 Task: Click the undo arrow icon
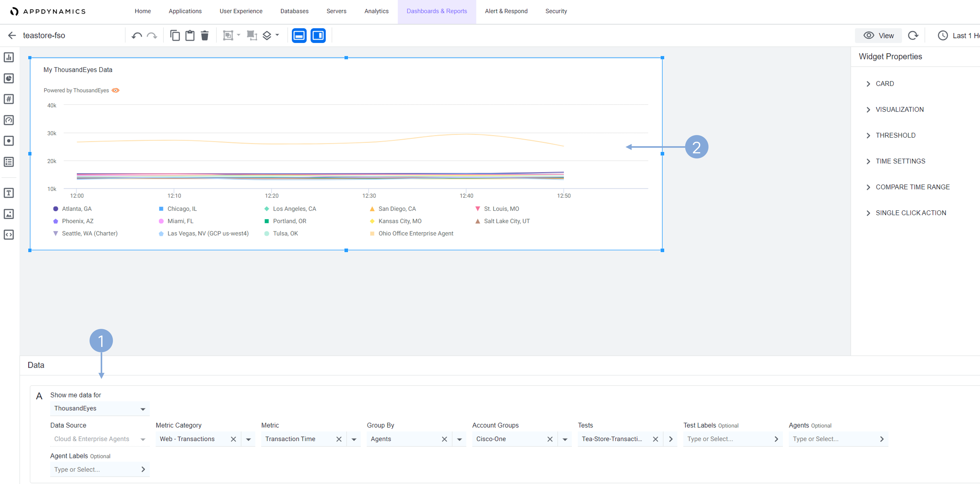click(x=137, y=36)
